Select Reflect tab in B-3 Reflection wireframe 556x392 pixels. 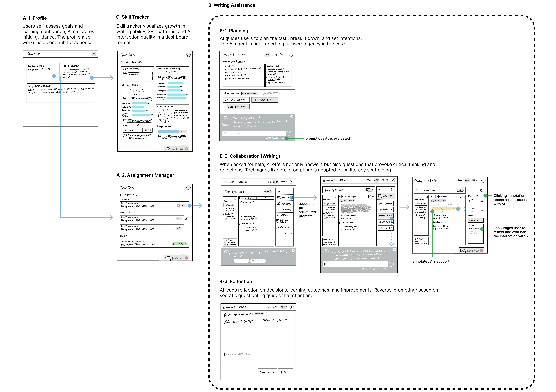[284, 307]
